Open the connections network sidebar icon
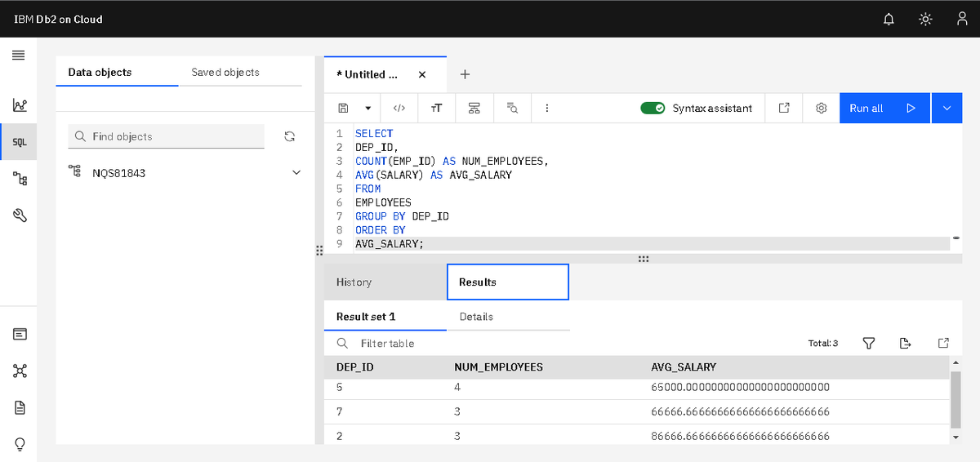 point(20,371)
